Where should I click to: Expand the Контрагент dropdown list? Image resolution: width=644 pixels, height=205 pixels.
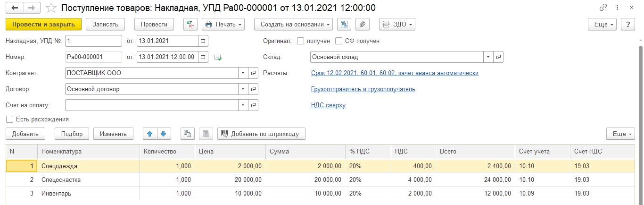tap(243, 73)
